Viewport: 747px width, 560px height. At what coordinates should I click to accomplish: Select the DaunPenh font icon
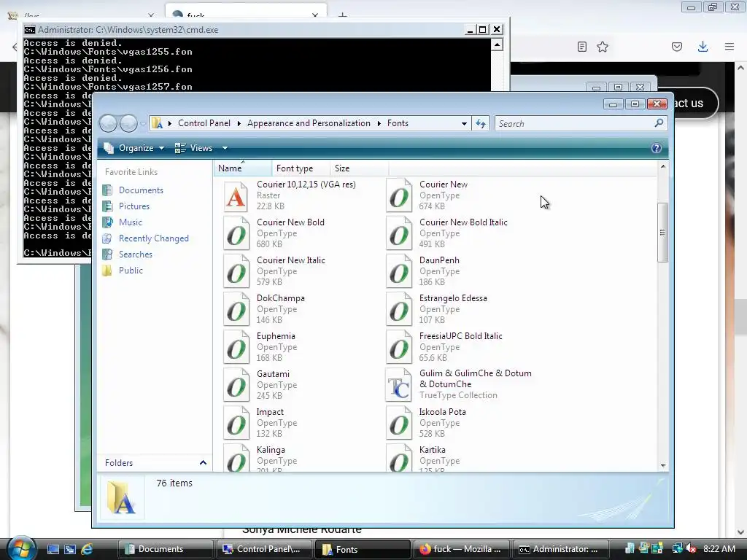click(x=399, y=271)
